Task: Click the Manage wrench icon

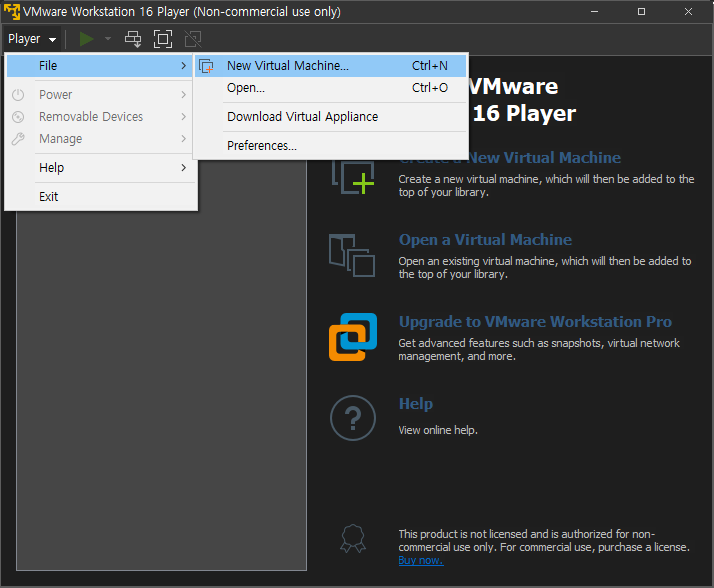Action: pos(18,139)
